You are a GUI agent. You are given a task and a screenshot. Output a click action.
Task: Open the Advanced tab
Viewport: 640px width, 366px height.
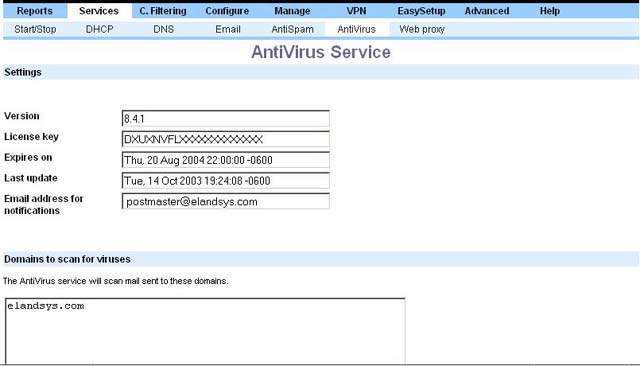click(x=487, y=11)
